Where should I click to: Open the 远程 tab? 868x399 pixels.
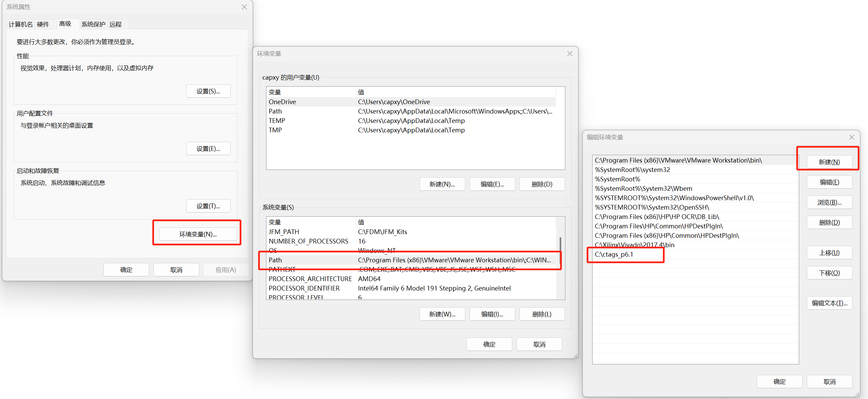(x=116, y=24)
